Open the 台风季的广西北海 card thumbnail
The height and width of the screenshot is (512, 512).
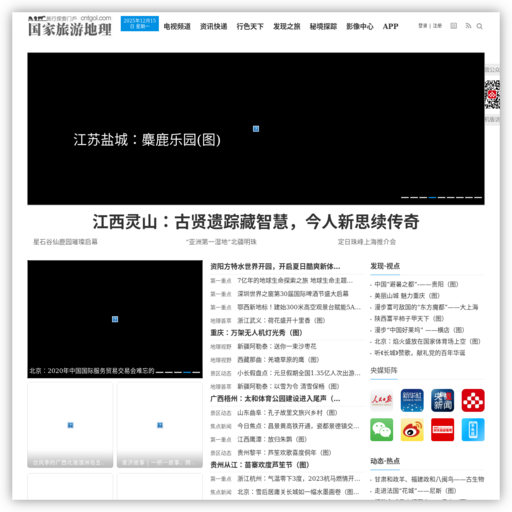[70, 425]
